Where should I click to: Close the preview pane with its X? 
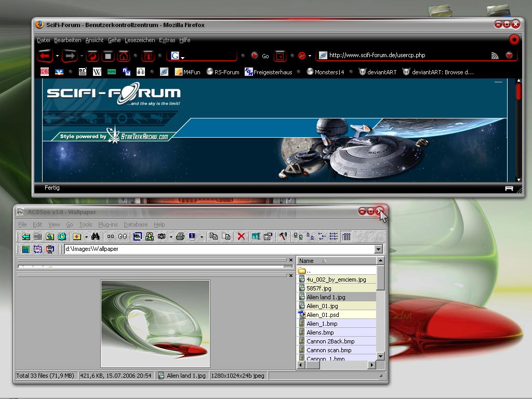click(291, 275)
